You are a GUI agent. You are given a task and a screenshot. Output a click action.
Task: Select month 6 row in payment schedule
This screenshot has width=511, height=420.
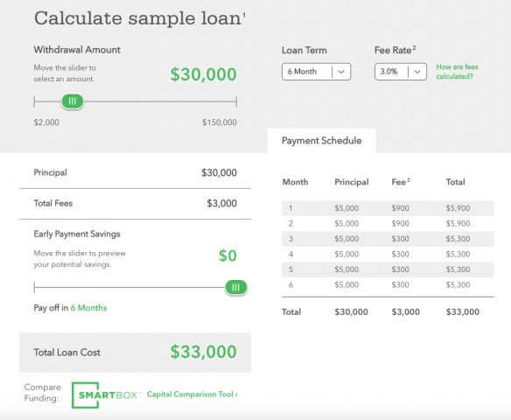click(388, 284)
